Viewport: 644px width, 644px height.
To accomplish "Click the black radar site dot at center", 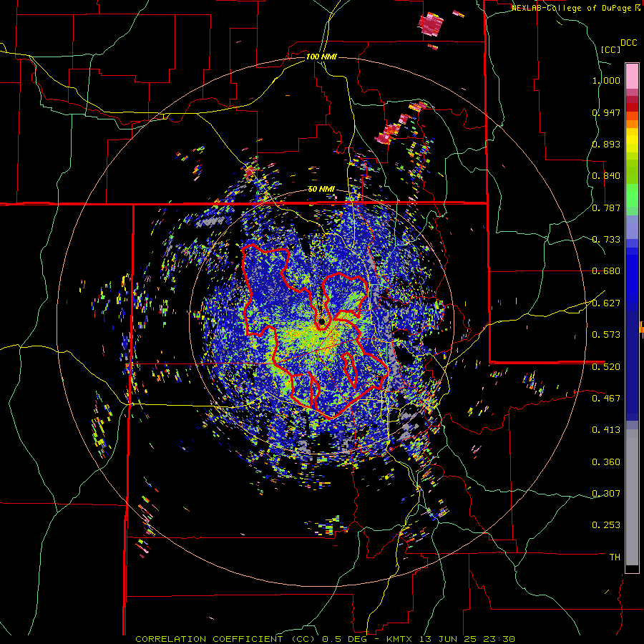I will click(321, 321).
